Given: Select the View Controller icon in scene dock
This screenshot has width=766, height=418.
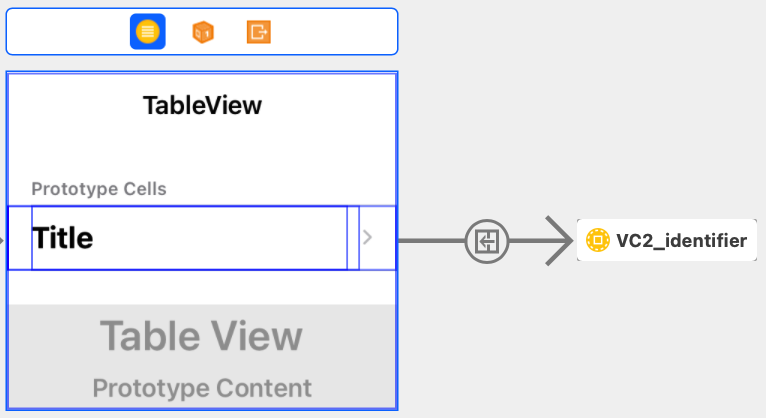Looking at the screenshot, I should 147,32.
